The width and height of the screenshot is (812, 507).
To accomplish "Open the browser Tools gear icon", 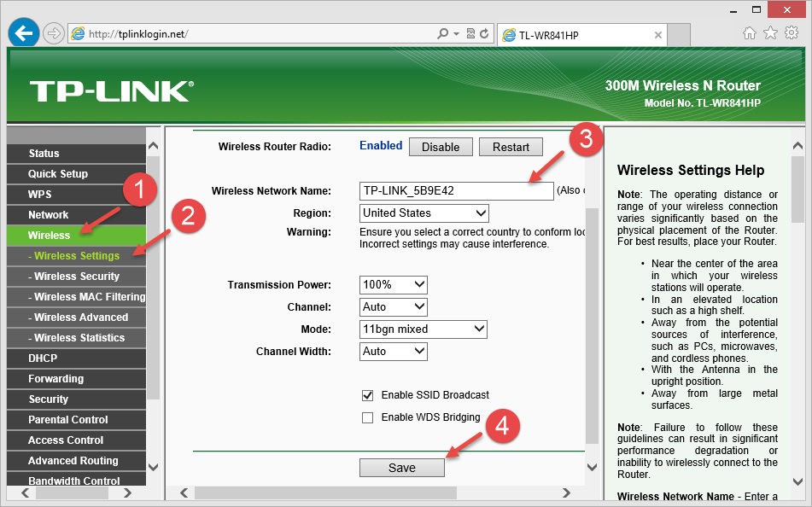I will 792,33.
